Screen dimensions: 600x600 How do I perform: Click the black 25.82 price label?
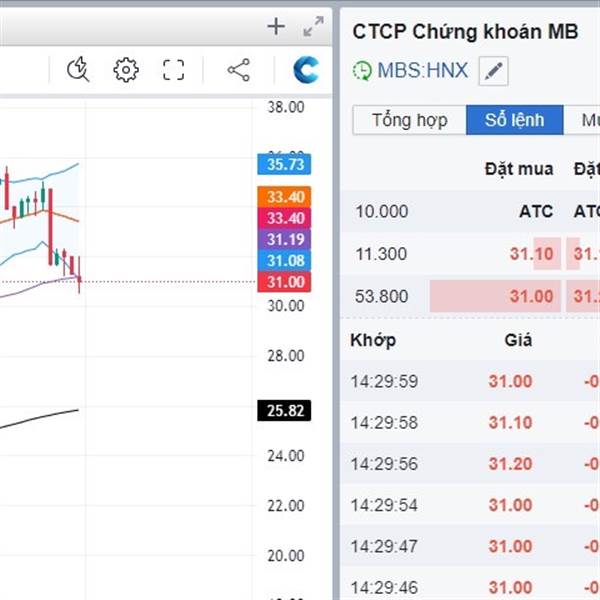coord(284,411)
